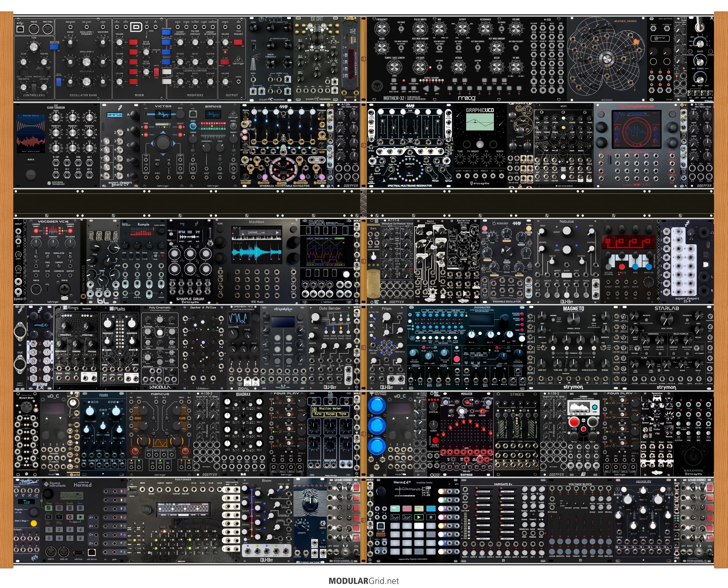Click the large red A button on Zadar

click(575, 422)
